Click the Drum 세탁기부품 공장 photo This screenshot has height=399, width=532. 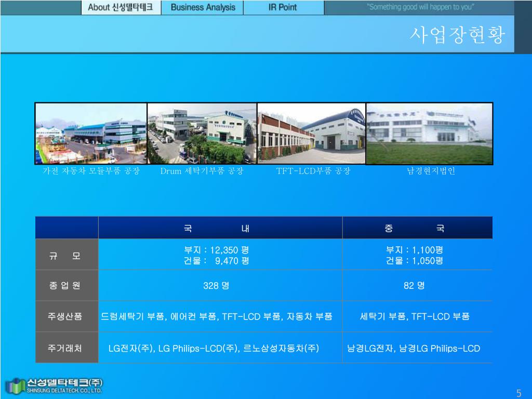pos(202,134)
